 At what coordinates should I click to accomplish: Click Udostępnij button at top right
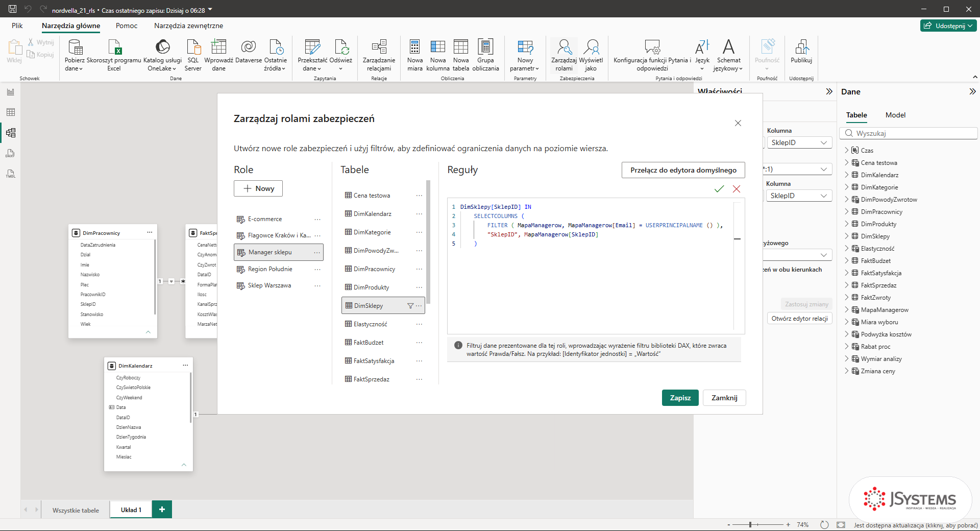pyautogui.click(x=948, y=26)
